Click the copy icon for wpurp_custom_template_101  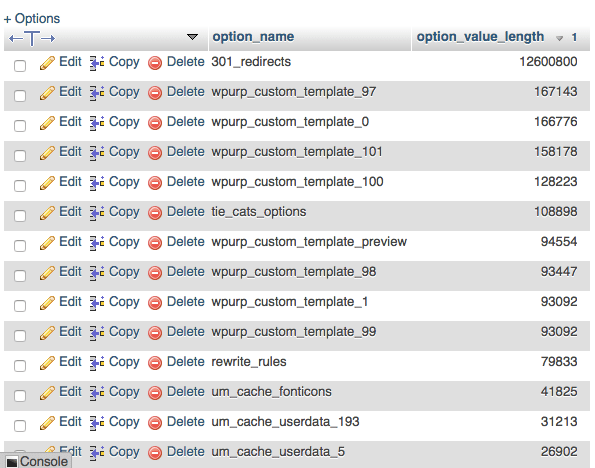pos(97,153)
